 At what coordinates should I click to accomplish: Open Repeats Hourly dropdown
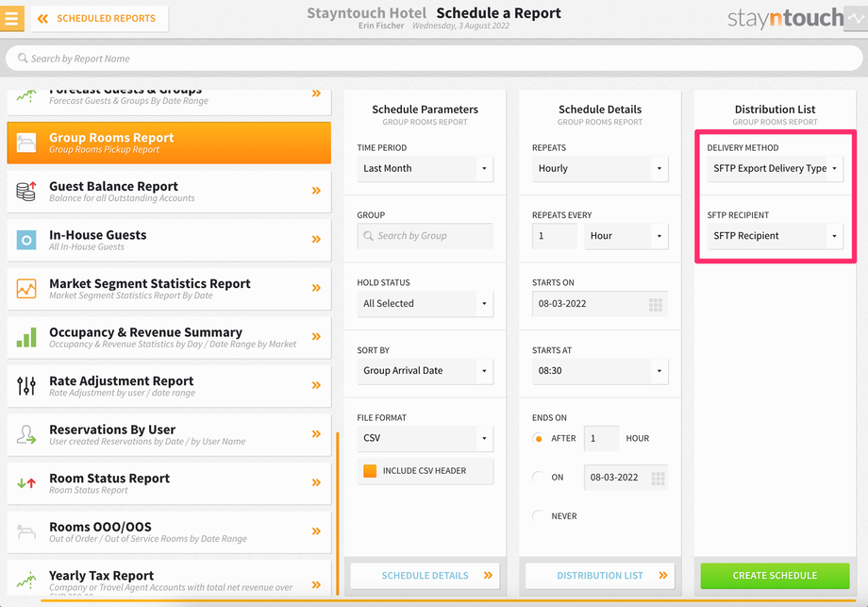click(600, 168)
